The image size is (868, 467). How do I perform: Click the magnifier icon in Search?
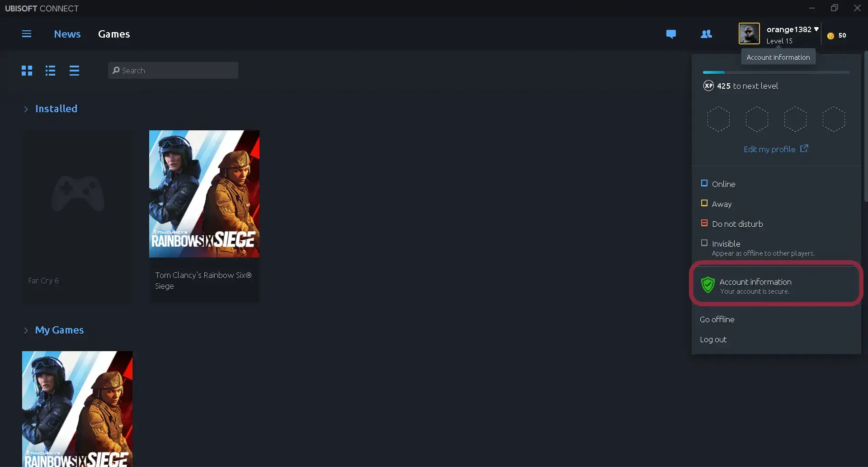(116, 70)
